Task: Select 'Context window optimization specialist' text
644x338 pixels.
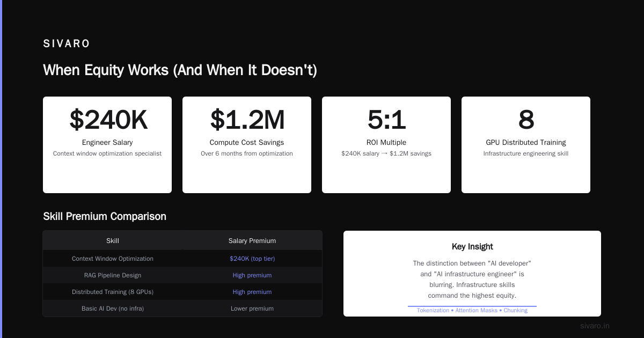Action: [x=107, y=153]
